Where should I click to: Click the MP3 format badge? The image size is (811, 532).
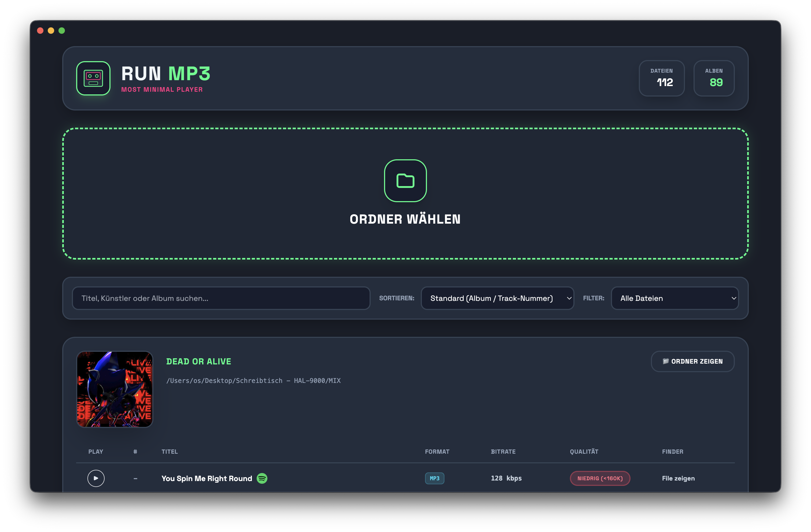tap(434, 478)
